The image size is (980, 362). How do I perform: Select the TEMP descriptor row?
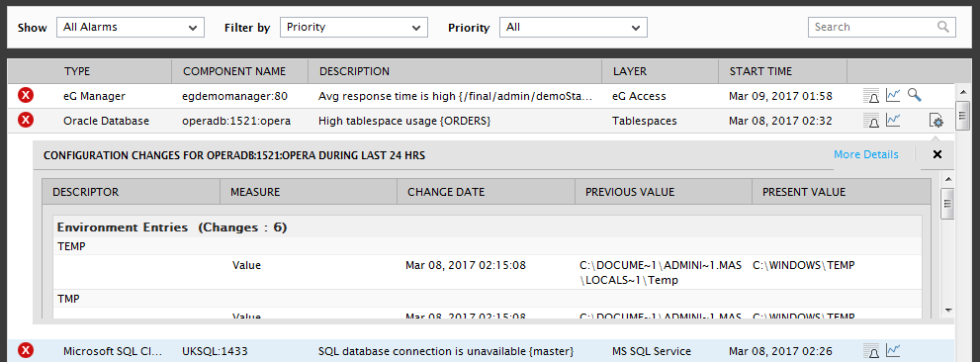click(488, 247)
